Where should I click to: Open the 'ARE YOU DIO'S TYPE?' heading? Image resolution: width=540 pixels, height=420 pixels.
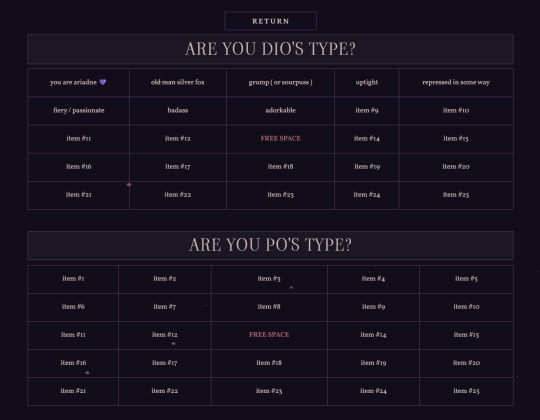pos(270,49)
